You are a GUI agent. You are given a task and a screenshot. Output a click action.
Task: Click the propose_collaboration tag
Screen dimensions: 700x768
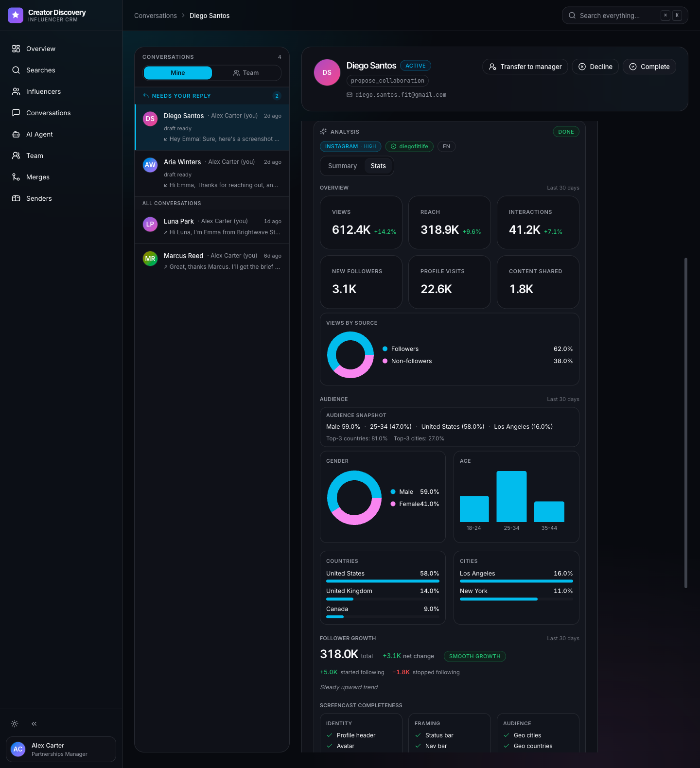(387, 81)
